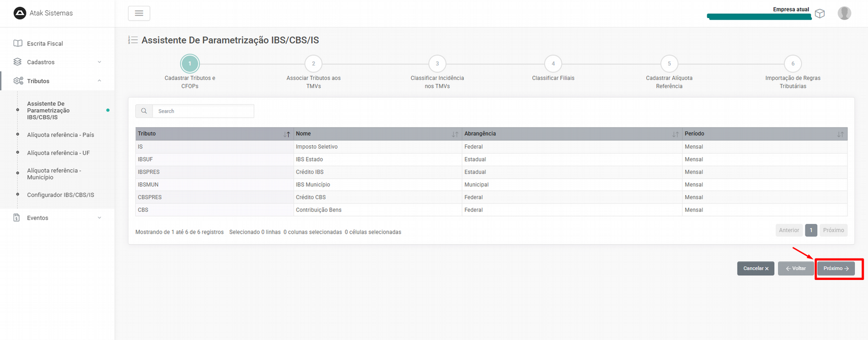Expand the Eventos menu chevron
868x340 pixels.
[100, 218]
